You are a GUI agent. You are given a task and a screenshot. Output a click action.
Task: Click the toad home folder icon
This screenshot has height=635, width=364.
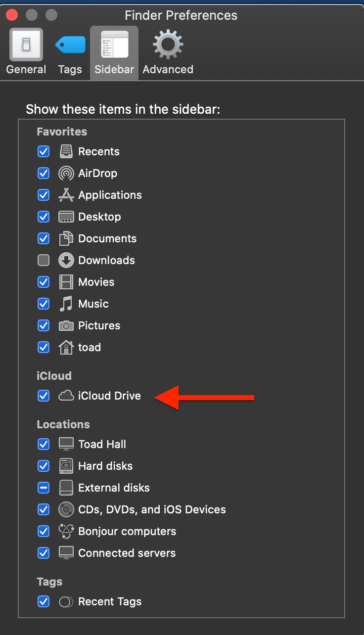click(66, 347)
